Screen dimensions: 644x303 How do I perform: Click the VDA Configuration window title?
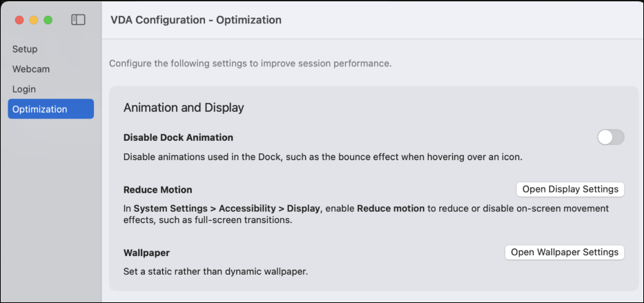(196, 20)
